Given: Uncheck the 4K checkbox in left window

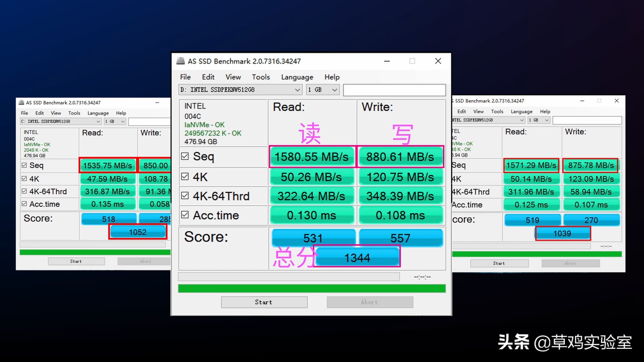Looking at the screenshot, I should (x=24, y=179).
